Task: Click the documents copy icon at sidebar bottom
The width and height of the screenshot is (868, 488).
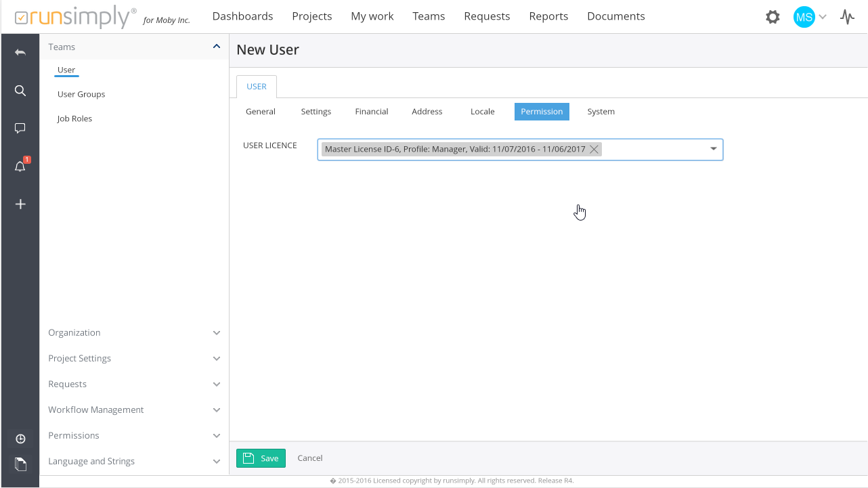Action: pyautogui.click(x=20, y=464)
